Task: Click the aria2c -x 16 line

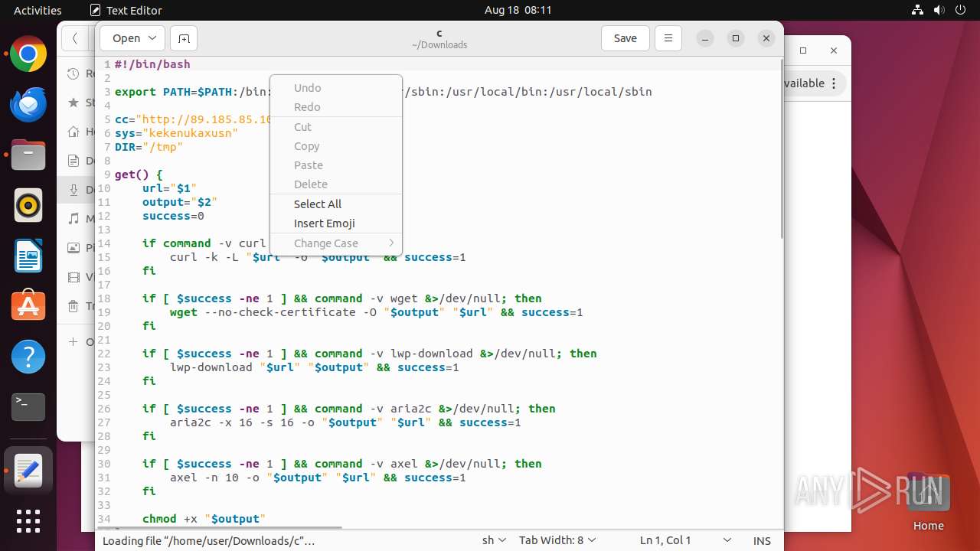Action: pos(345,422)
